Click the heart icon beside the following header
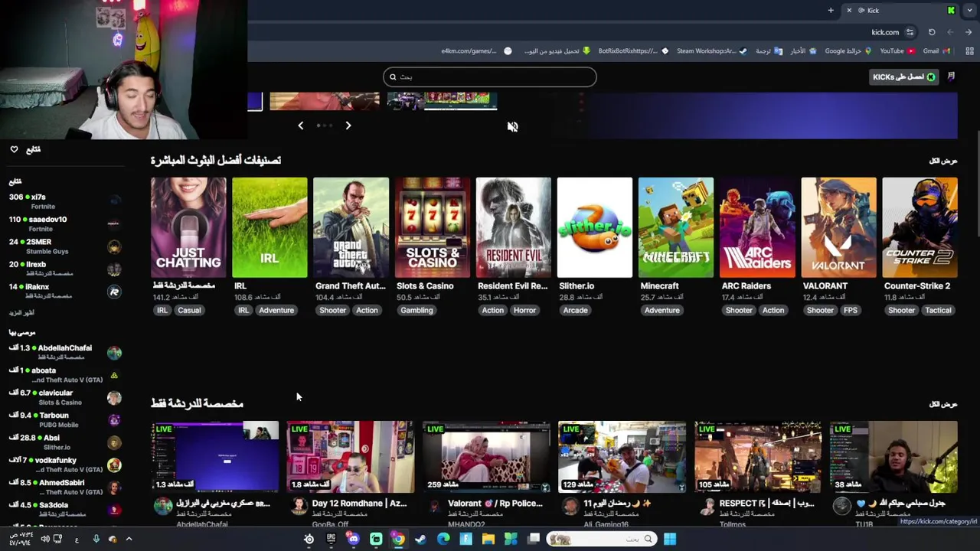980x551 pixels. [14, 149]
